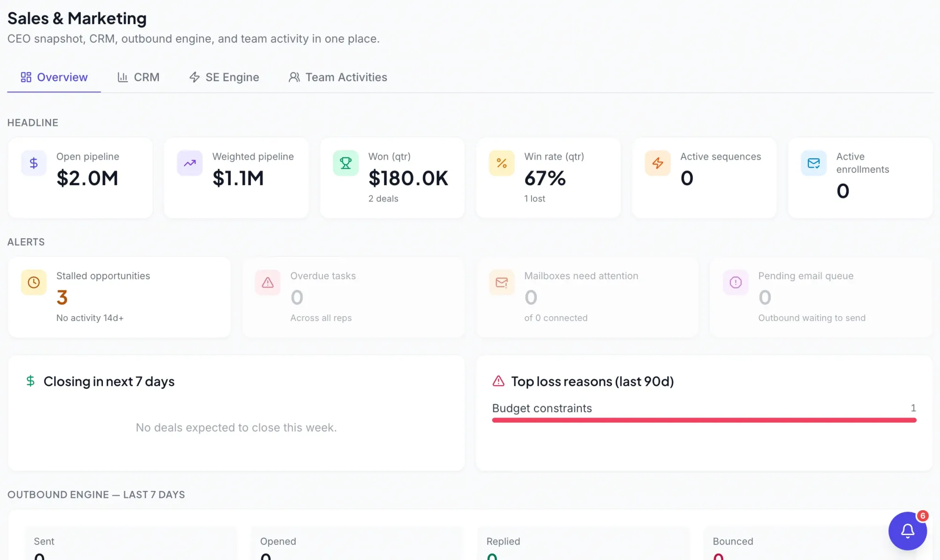Click the Win rate percent icon

click(x=502, y=163)
